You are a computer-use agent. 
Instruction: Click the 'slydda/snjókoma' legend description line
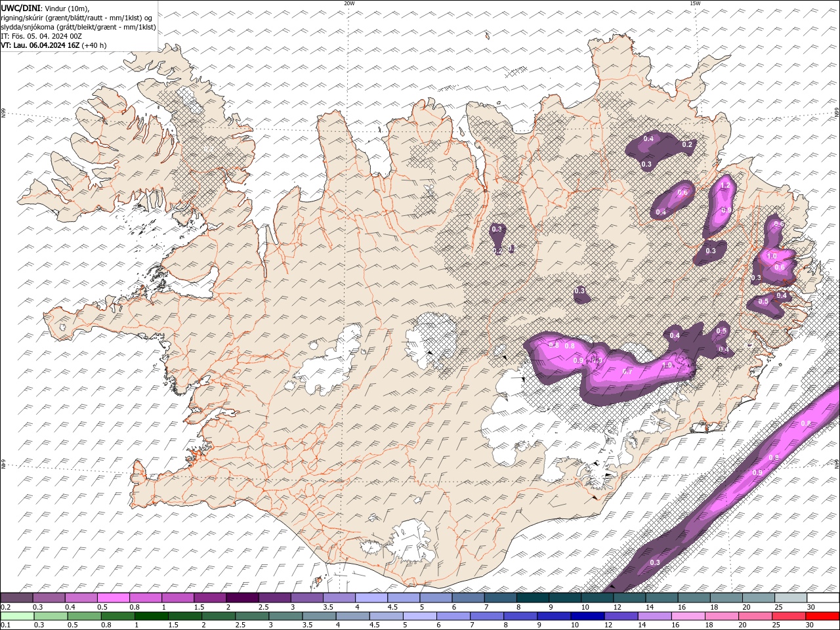tap(78, 27)
